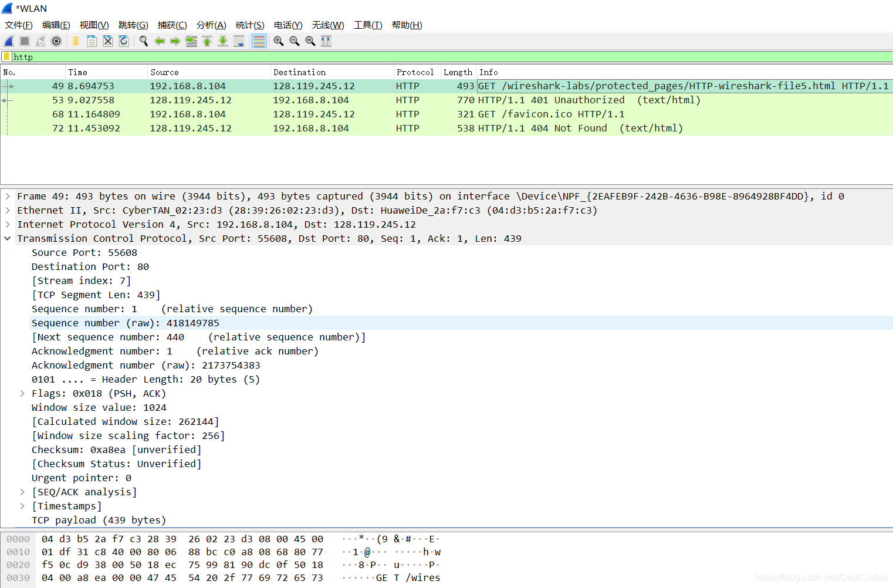This screenshot has width=893, height=588.
Task: Click the display filter bookmark icon
Action: pos(6,57)
